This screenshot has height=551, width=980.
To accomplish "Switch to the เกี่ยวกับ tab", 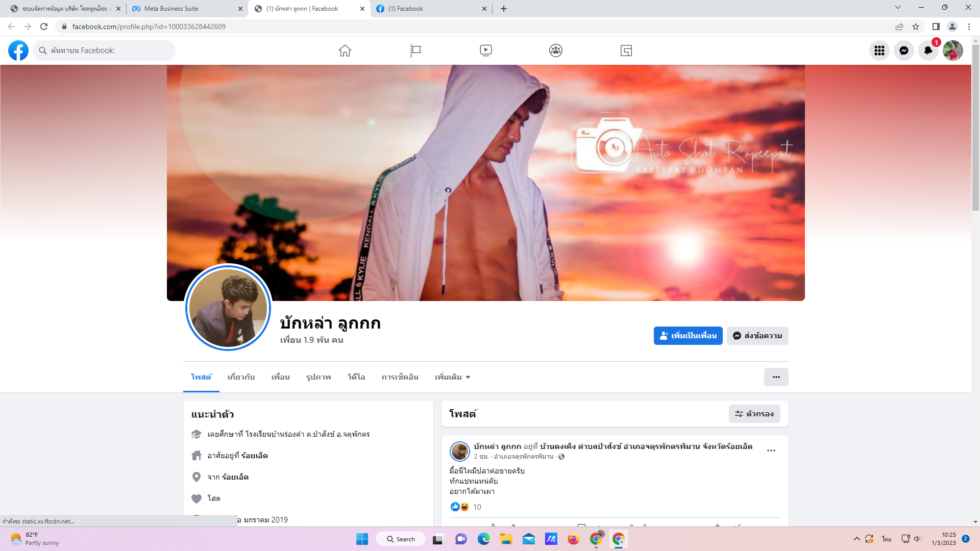I will coord(241,377).
